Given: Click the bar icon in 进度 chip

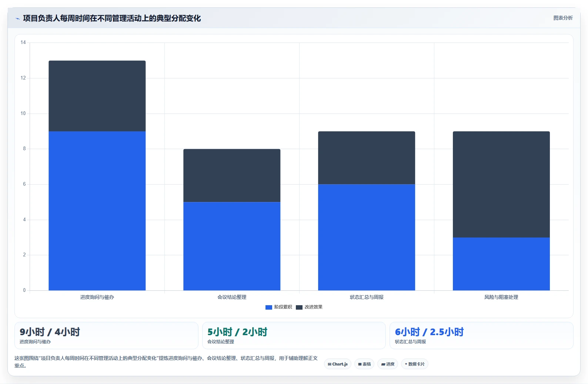Looking at the screenshot, I should tap(383, 364).
